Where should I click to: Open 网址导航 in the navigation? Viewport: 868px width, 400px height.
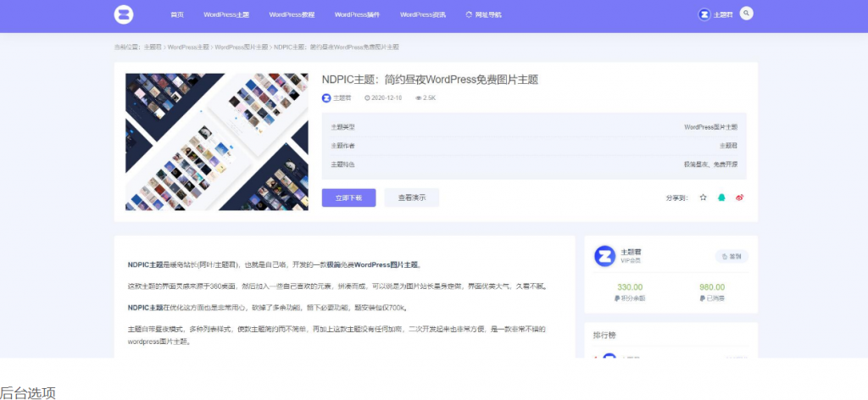484,15
